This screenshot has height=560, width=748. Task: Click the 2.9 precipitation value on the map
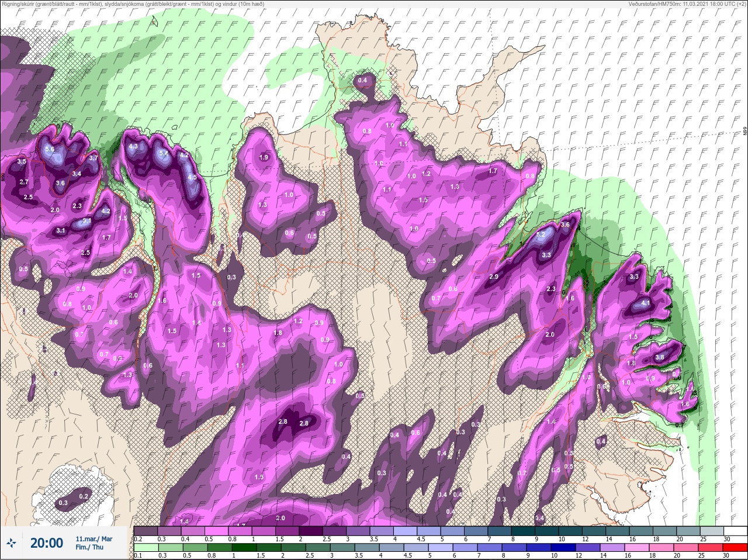point(494,276)
